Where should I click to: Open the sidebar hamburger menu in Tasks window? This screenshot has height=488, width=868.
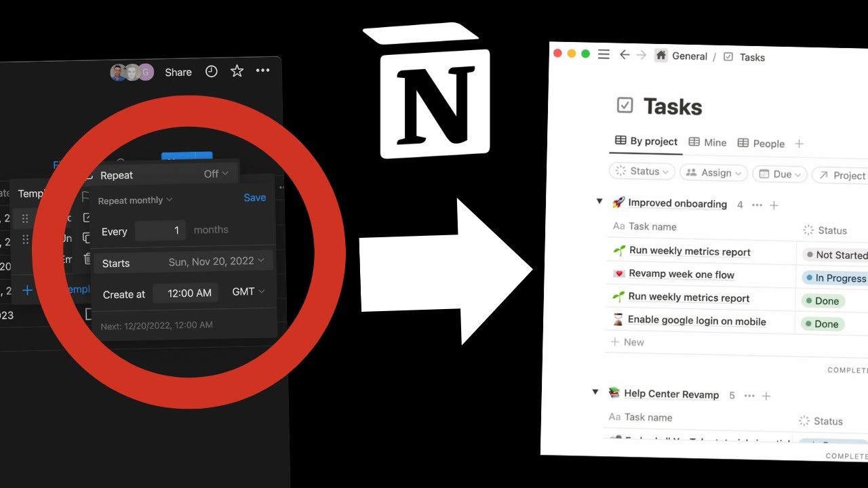604,54
